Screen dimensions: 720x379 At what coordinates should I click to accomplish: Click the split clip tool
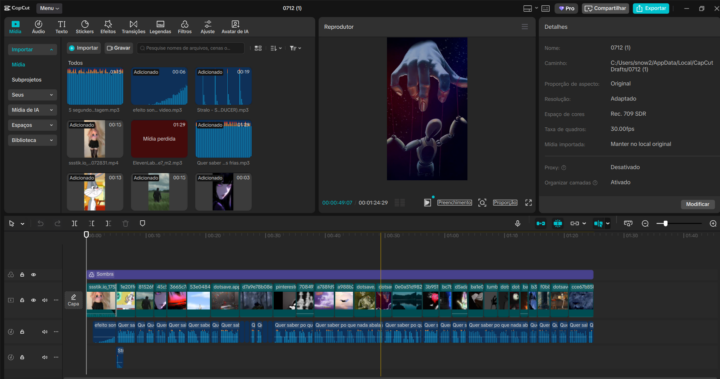click(x=74, y=223)
